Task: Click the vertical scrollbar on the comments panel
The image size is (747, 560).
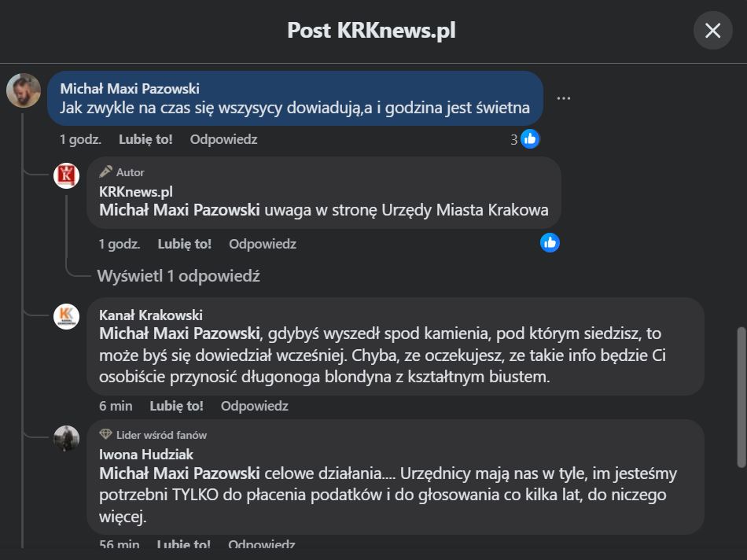Action: click(x=741, y=397)
